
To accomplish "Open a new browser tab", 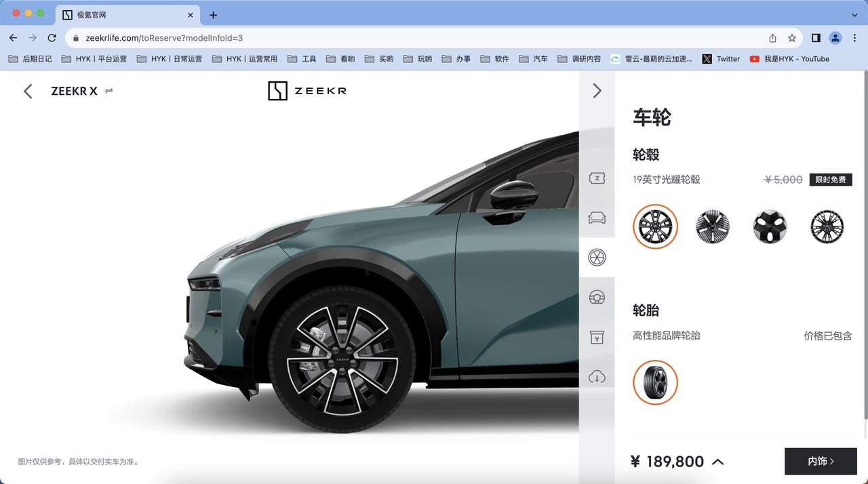I will [213, 15].
